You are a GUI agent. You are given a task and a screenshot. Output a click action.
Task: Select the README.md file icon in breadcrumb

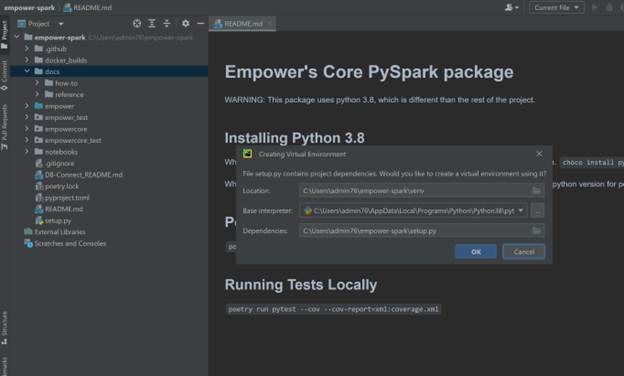coord(68,8)
